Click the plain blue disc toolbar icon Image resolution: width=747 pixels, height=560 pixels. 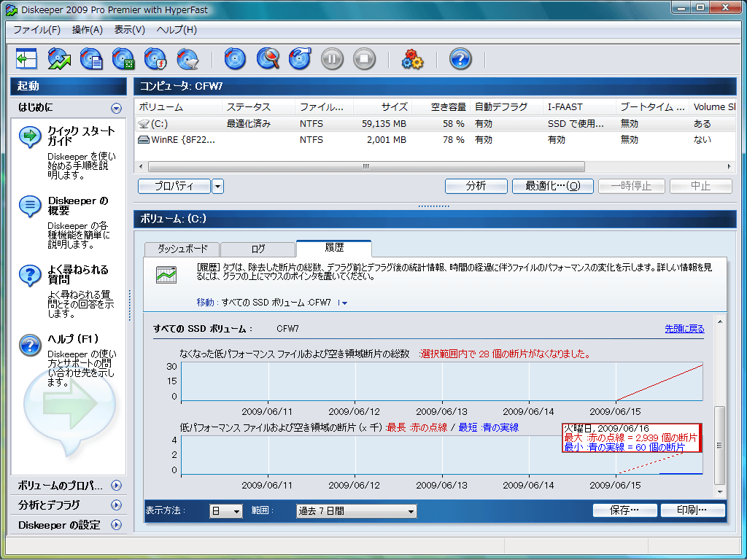pos(235,59)
